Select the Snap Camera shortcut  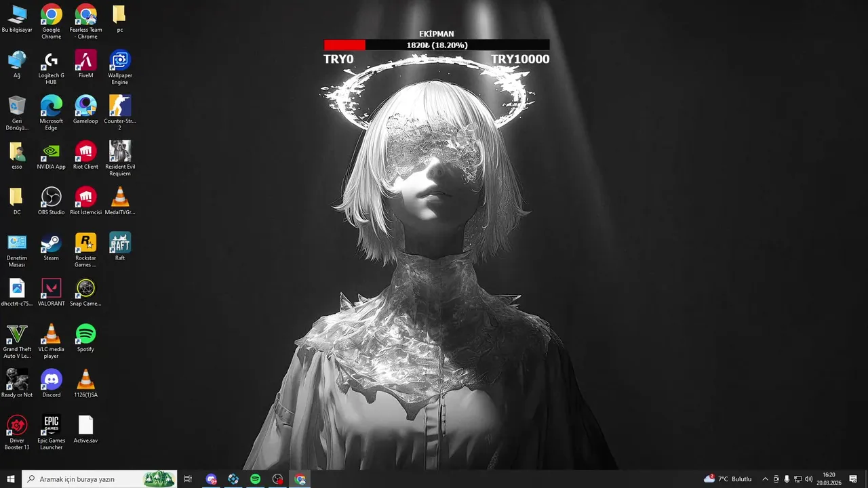click(x=85, y=292)
